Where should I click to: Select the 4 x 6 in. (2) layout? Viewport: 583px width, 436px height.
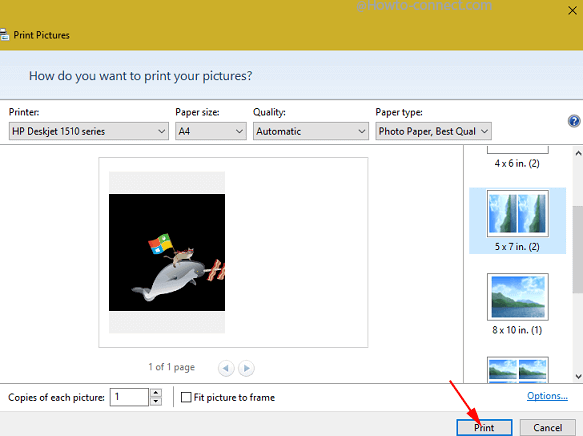click(517, 158)
